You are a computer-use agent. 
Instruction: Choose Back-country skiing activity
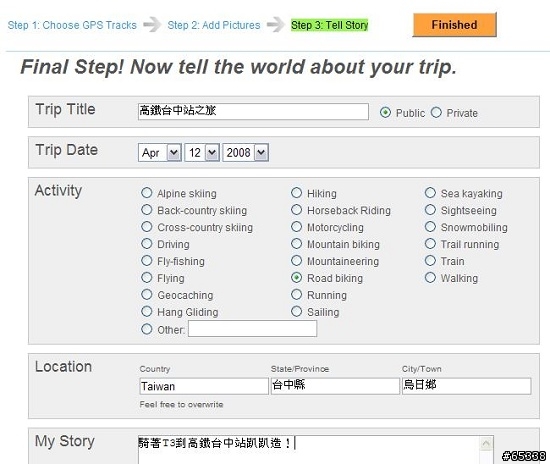[x=147, y=210]
